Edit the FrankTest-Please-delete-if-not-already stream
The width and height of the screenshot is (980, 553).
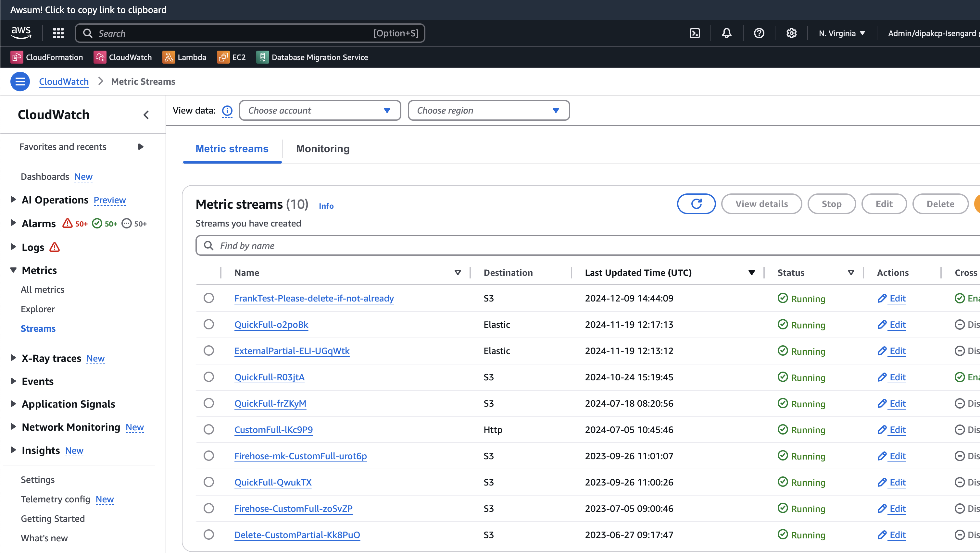coord(892,298)
